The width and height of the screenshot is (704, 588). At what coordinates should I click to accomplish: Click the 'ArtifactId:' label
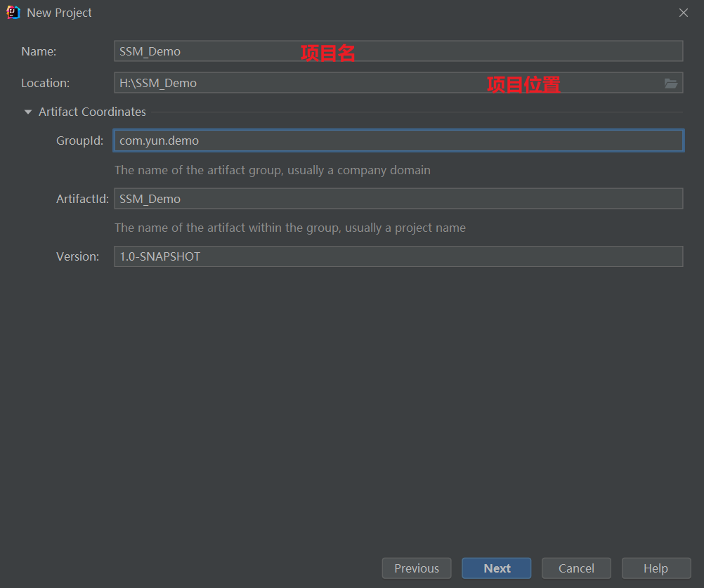tap(83, 199)
